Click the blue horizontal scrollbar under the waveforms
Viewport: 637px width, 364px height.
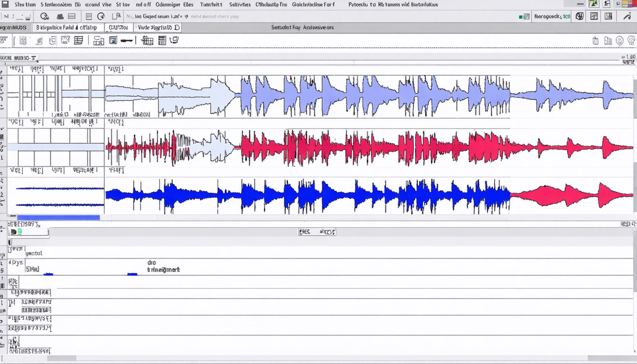[x=58, y=218]
